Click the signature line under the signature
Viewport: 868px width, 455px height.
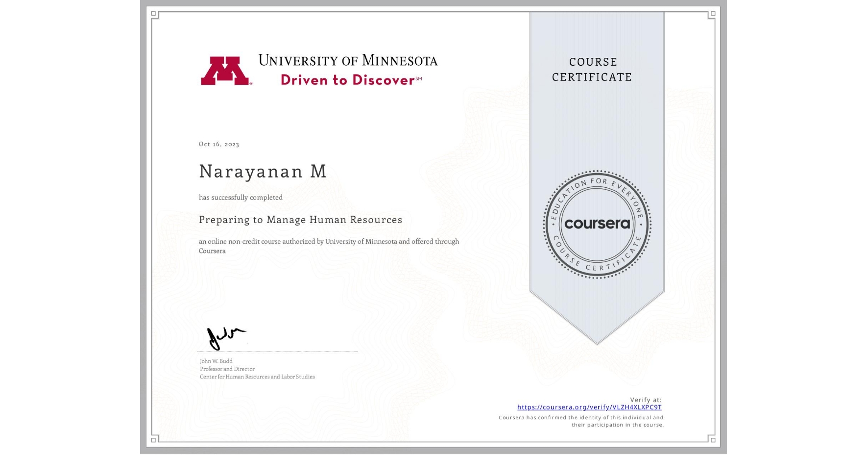[x=277, y=351]
